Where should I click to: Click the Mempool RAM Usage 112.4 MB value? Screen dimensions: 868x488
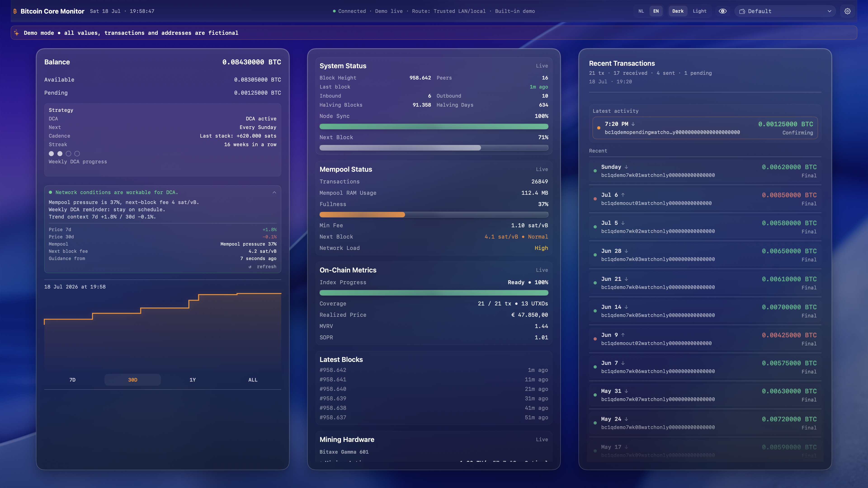pyautogui.click(x=534, y=193)
